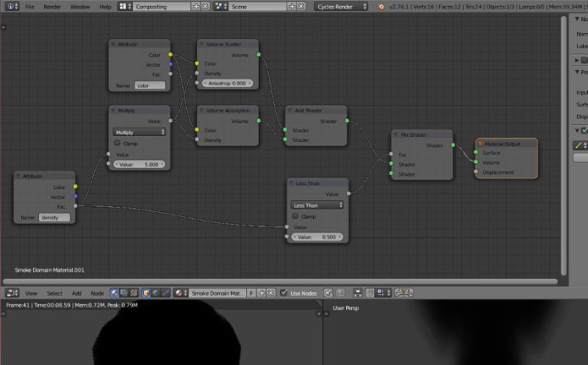Add a new material datablock
588x365 pixels.
262,293
